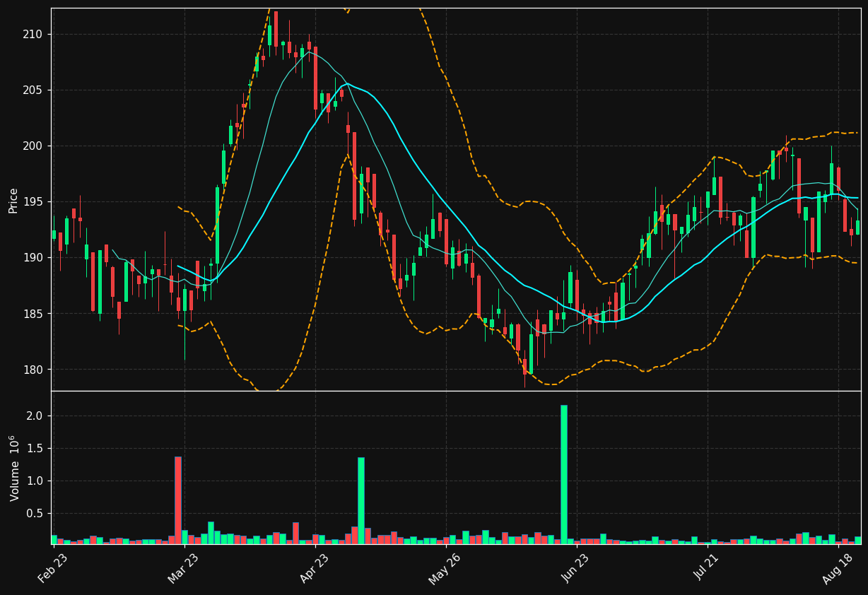Click the 'Apr 23' date axis label
The height and width of the screenshot is (595, 868).
(315, 567)
